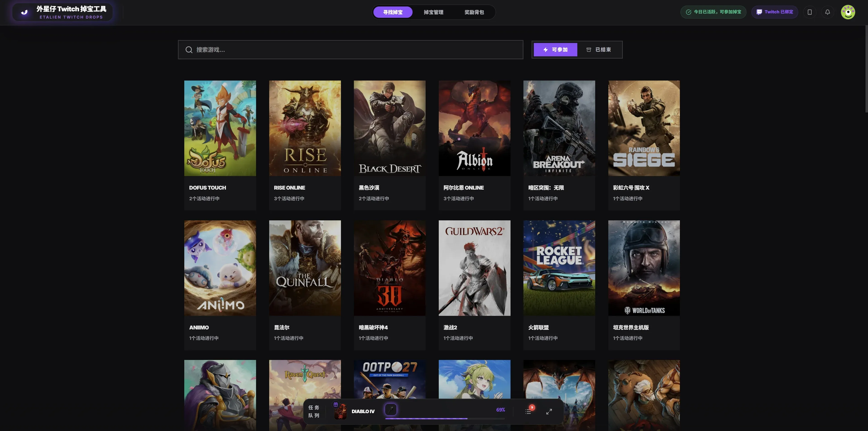Open the Arena Breakout Infinite cover

[559, 128]
